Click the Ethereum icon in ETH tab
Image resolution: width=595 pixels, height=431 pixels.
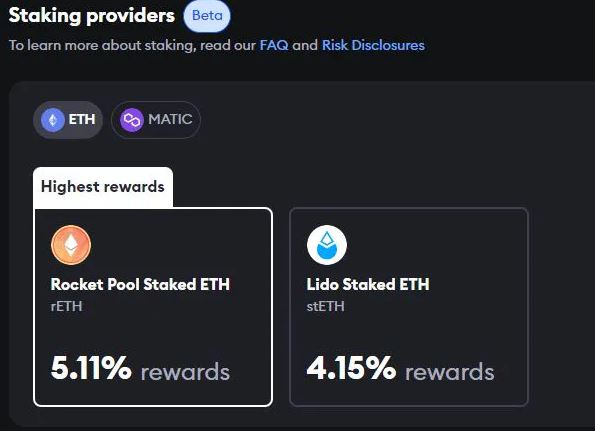pos(52,120)
